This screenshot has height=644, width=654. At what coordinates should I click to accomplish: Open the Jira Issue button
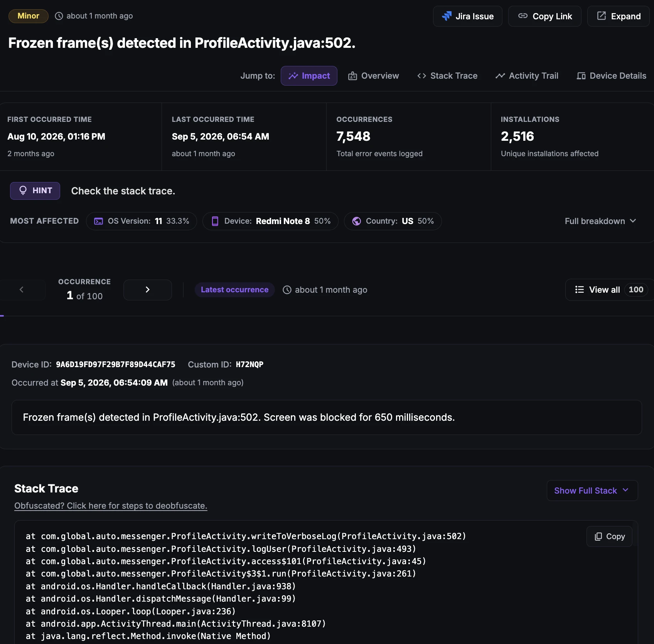click(x=467, y=16)
